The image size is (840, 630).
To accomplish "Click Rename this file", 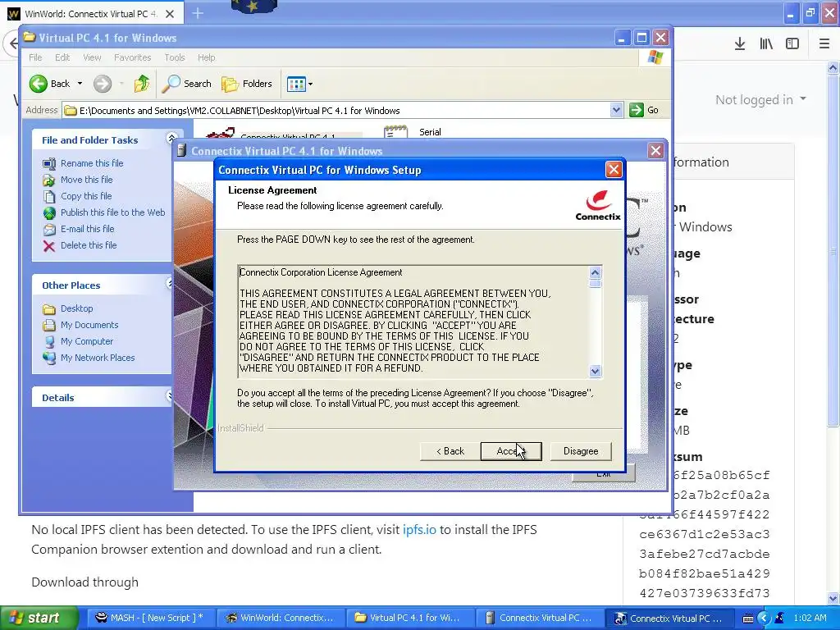I will (x=92, y=163).
